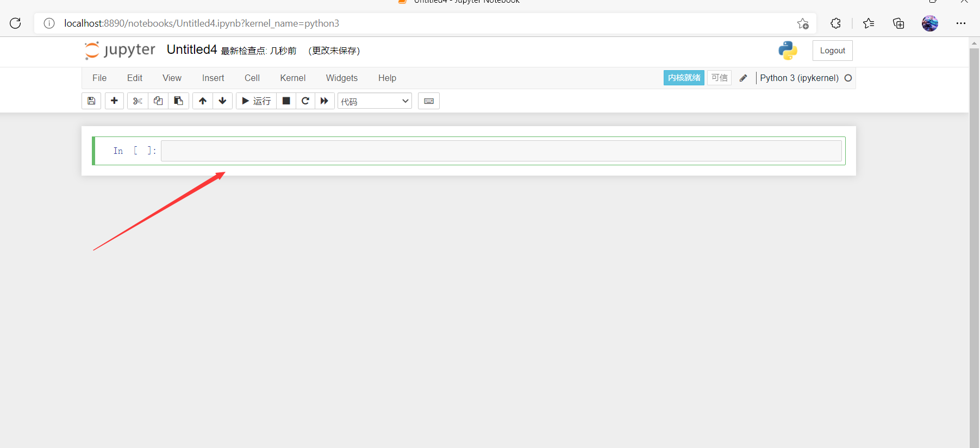Click the Python 3 (ipykernel) kernel name

pyautogui.click(x=799, y=78)
